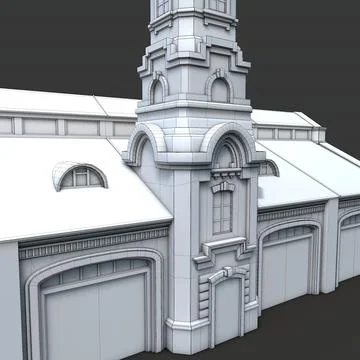Click the clerestory window strip behind left roof
This screenshot has width=360, height=360.
(67, 127)
